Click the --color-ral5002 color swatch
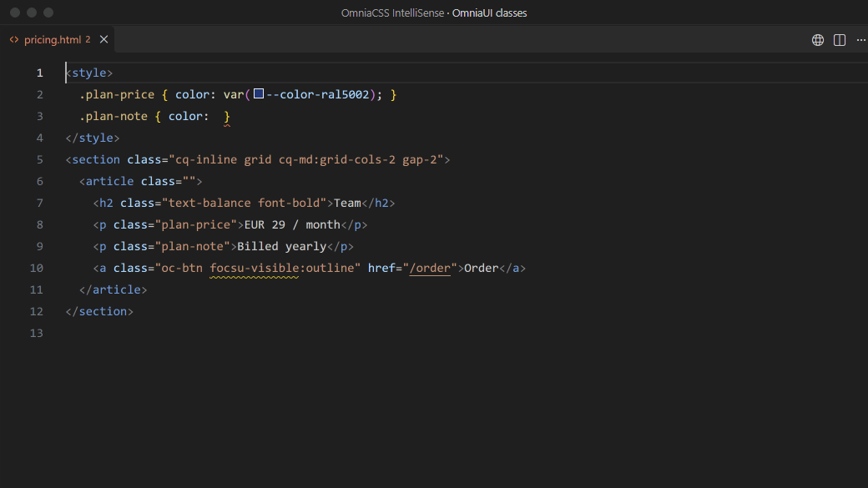Image resolution: width=868 pixels, height=488 pixels. point(259,93)
